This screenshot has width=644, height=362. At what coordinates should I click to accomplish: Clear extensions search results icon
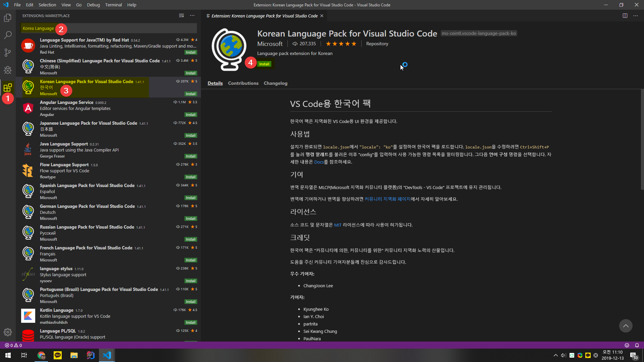tap(181, 16)
